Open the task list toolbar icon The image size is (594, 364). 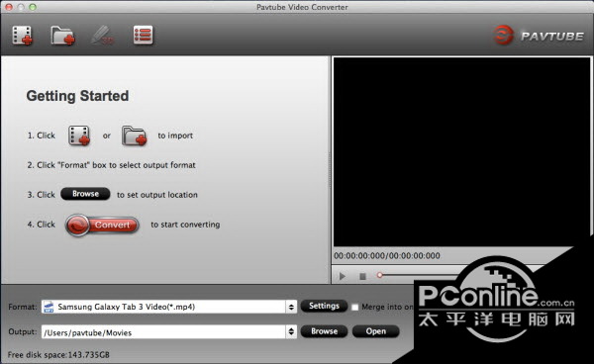click(144, 36)
